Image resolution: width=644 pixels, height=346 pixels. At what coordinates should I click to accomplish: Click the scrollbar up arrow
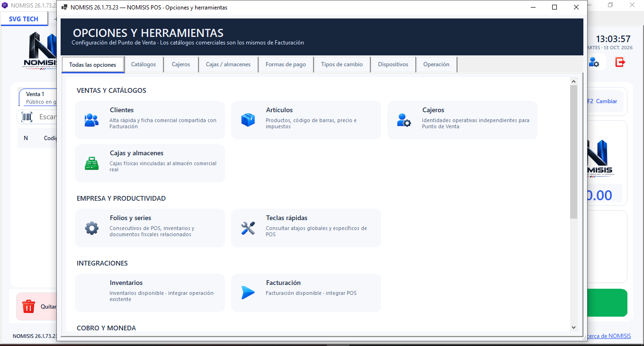(573, 81)
